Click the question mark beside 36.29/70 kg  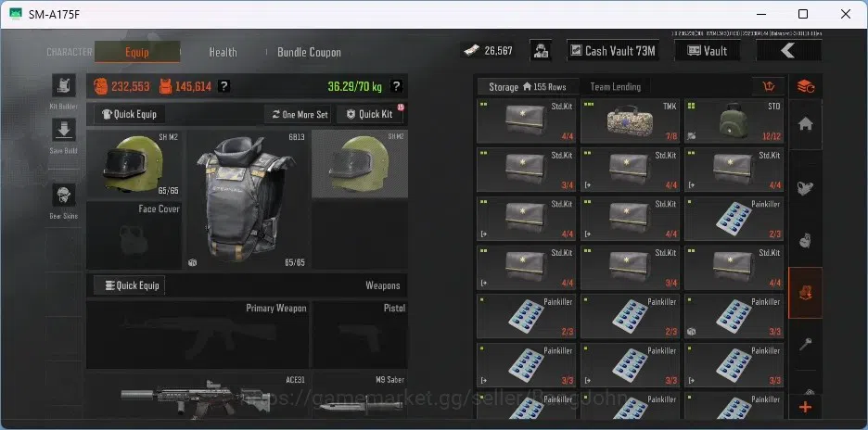pos(396,86)
